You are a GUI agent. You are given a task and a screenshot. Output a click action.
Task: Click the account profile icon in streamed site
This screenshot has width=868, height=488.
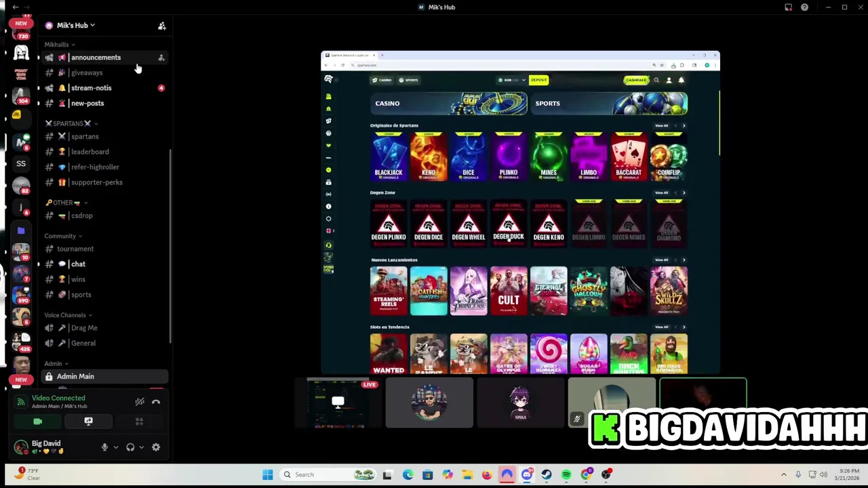669,80
